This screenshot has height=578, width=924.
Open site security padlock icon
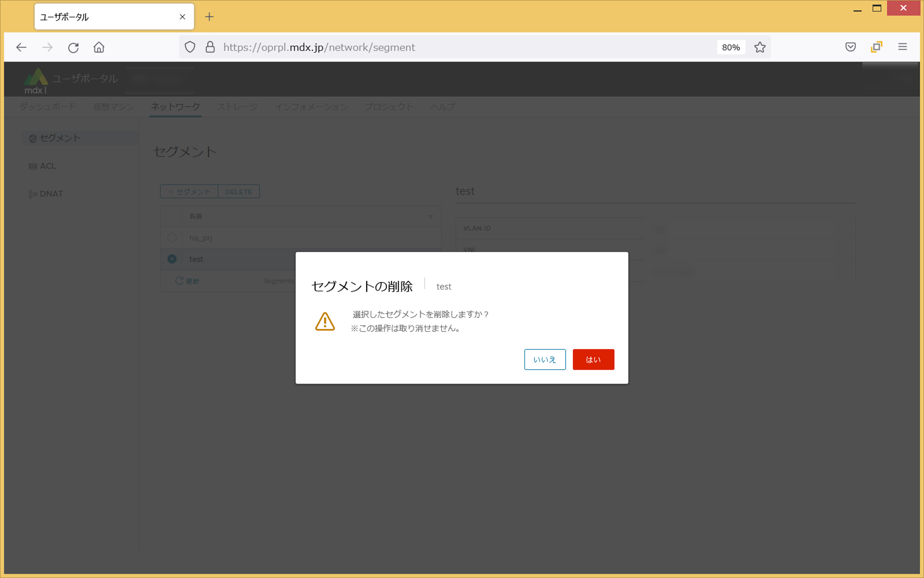[x=210, y=47]
